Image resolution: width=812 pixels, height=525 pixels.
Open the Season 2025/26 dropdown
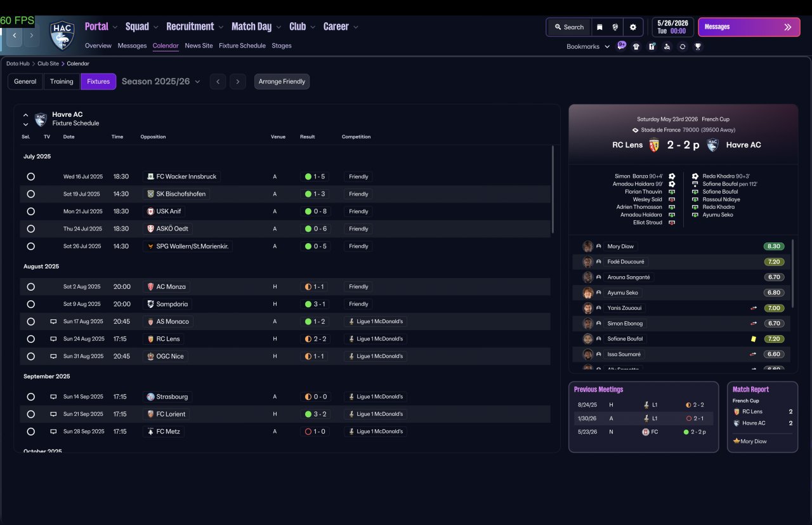click(161, 81)
